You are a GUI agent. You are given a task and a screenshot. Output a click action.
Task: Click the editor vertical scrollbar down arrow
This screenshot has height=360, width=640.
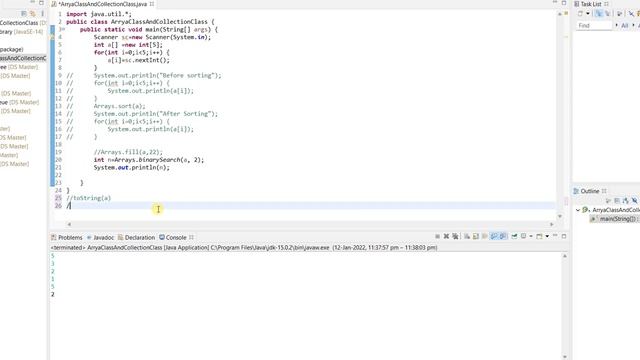pos(560,216)
